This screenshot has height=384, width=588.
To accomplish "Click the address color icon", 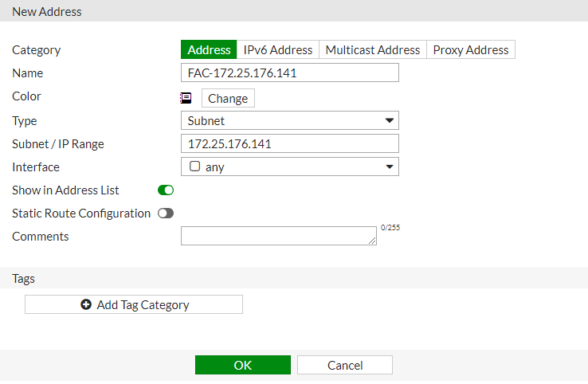I will coord(186,98).
